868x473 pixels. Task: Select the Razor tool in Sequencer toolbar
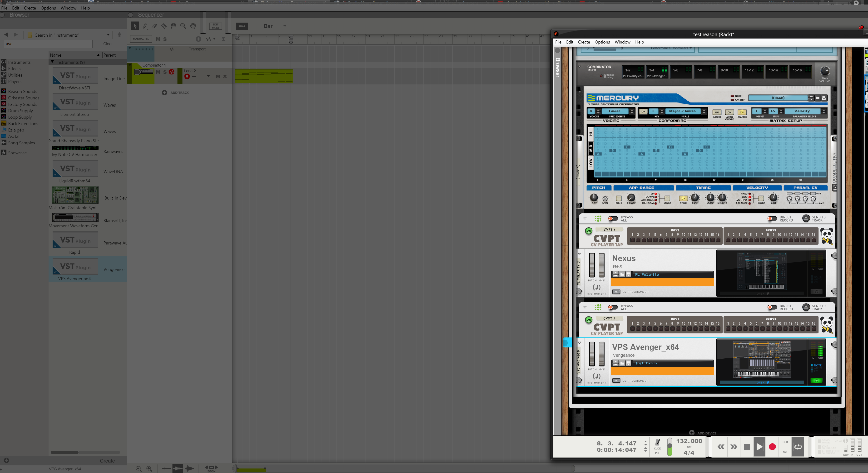click(164, 26)
